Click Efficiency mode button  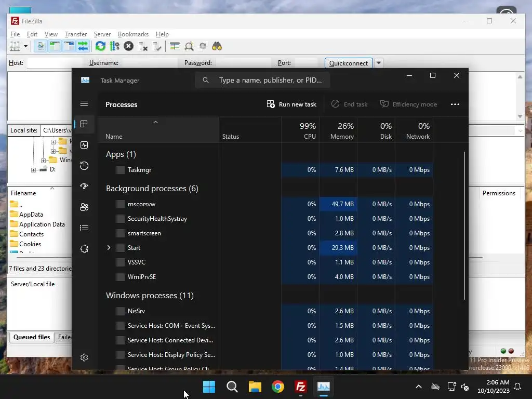click(408, 104)
